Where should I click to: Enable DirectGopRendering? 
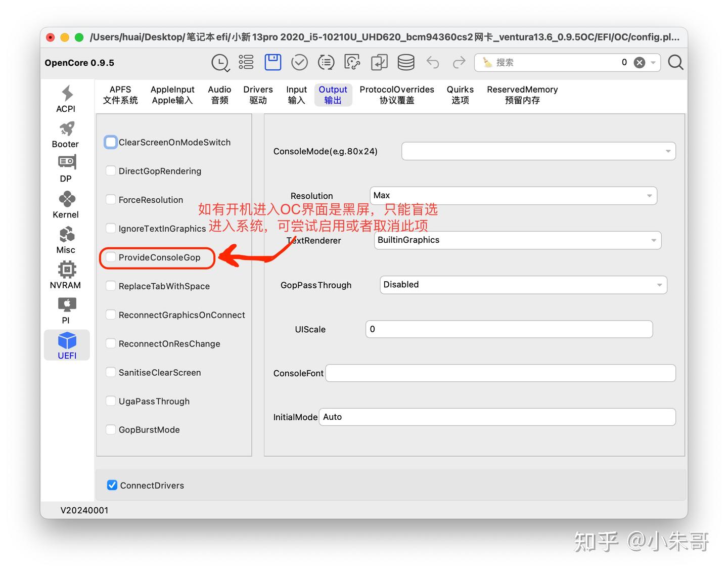coord(111,171)
